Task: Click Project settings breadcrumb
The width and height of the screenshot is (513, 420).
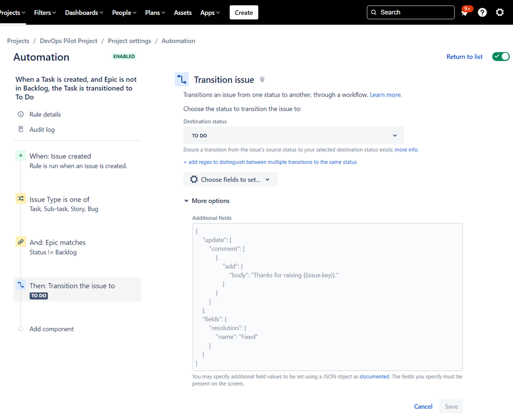Action: [x=129, y=41]
